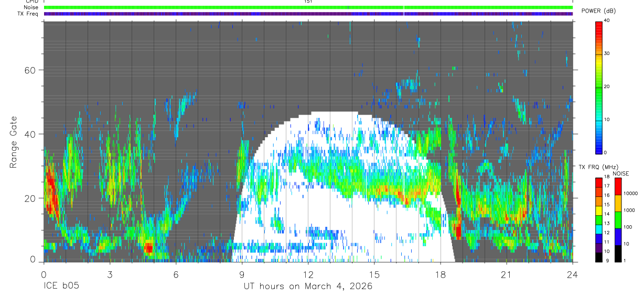Viewport: 644px width, 297px height.
Task: Click the green Noise strip above the plot
Action: [308, 7]
